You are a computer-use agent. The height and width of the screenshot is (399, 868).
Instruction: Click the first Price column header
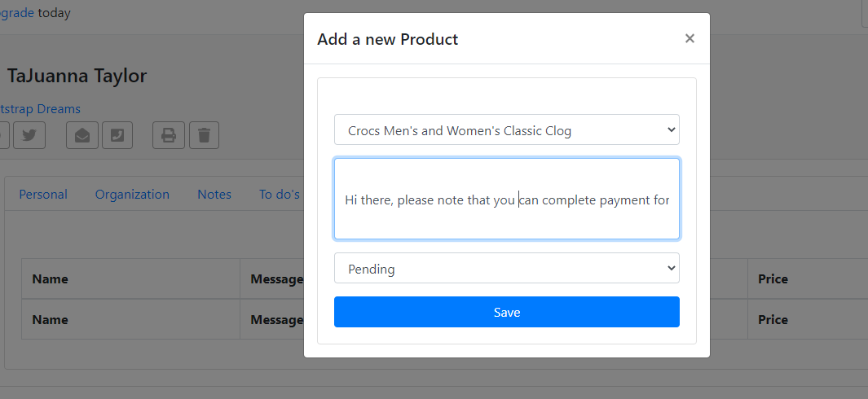point(773,279)
